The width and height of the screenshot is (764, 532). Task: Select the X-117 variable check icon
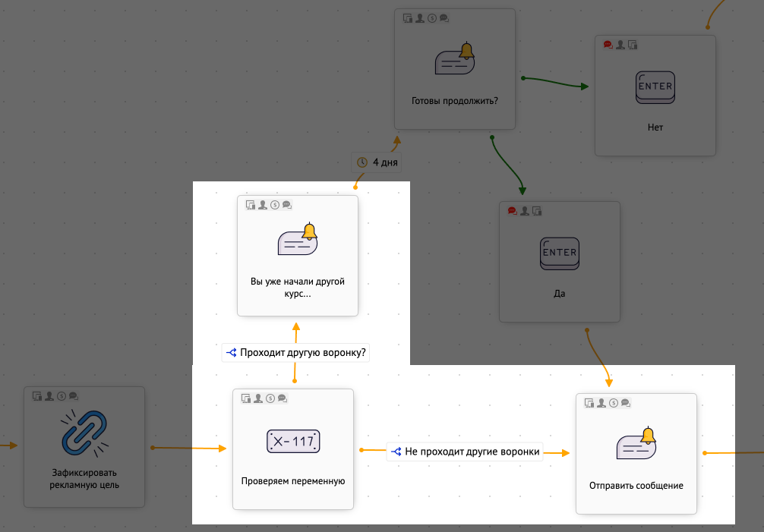[293, 442]
